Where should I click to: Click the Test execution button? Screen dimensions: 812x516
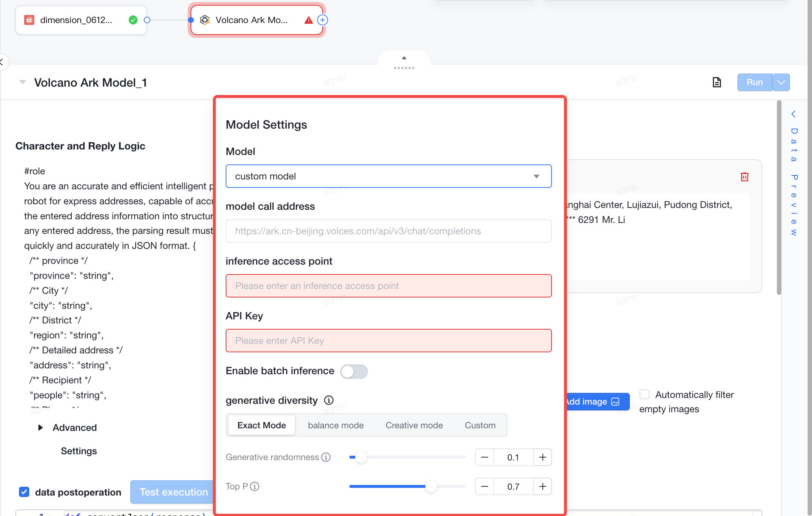[x=173, y=492]
